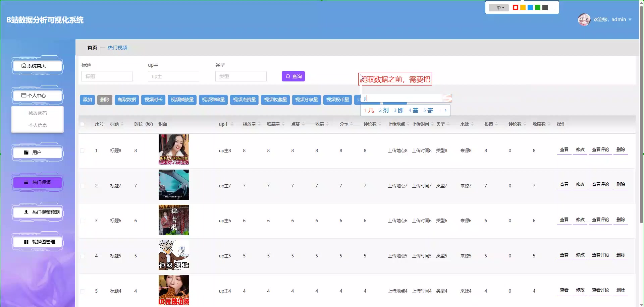
Task: Click the admin avatar image
Action: (584, 19)
